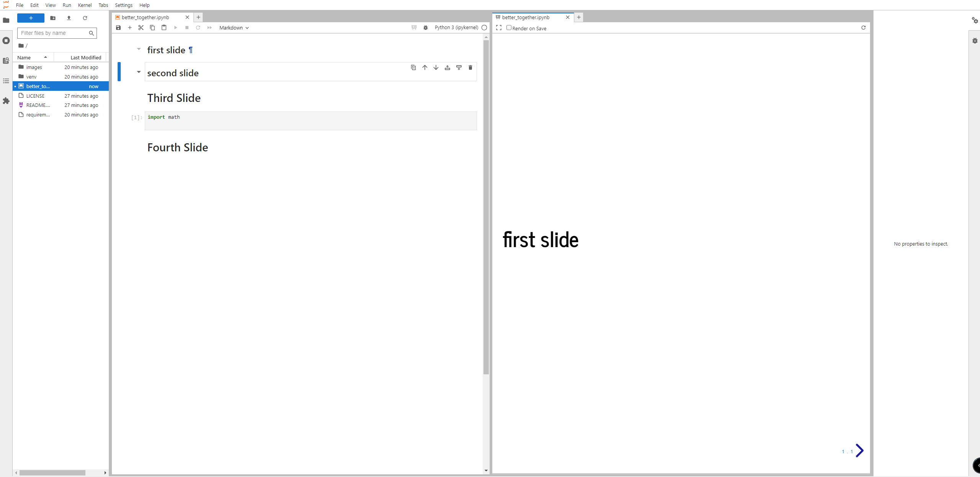Screen dimensions: 980x477
Task: Collapse the first slide section
Action: pyautogui.click(x=138, y=49)
